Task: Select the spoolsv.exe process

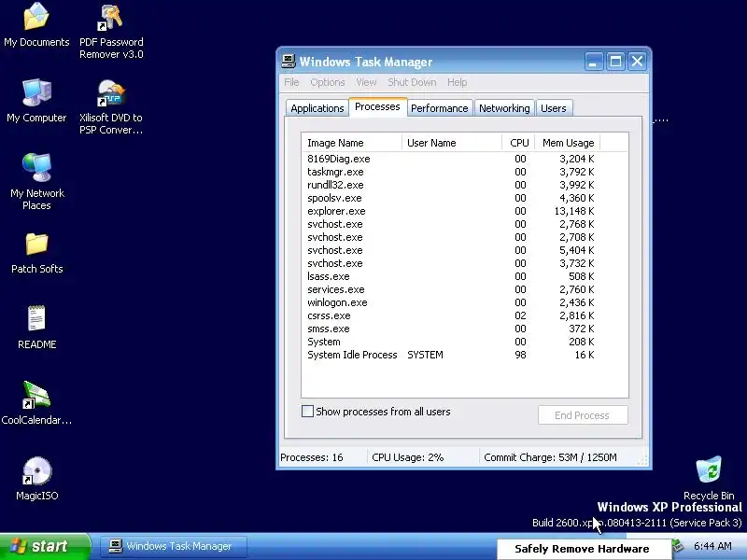Action: point(451,198)
